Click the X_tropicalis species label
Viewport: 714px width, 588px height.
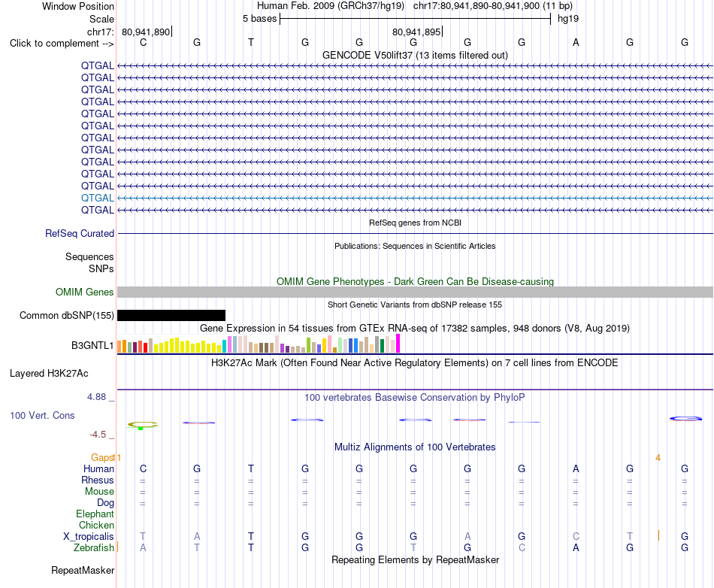89,537
